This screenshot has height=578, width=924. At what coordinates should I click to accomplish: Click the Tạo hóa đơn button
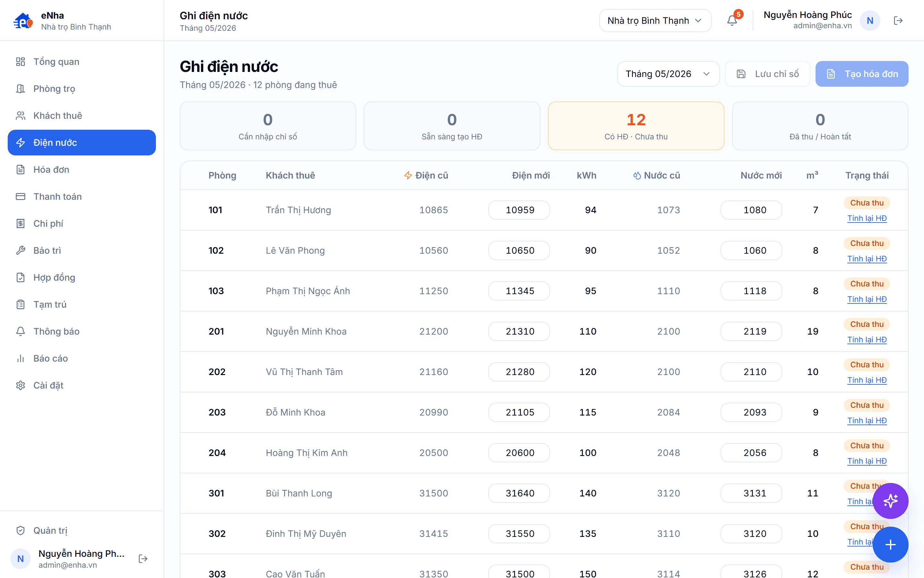click(862, 74)
